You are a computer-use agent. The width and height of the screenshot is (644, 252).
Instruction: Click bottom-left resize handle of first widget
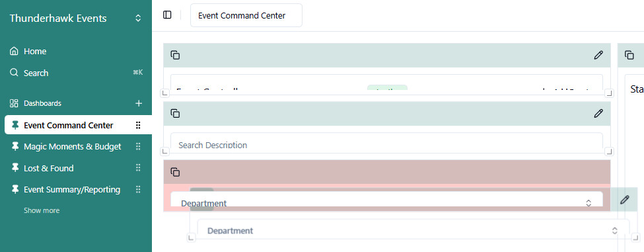click(x=164, y=93)
